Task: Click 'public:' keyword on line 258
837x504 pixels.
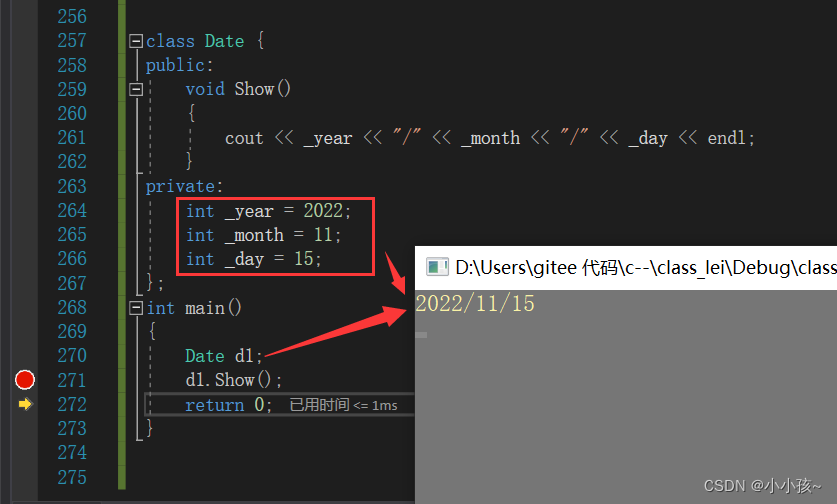Action: 179,65
